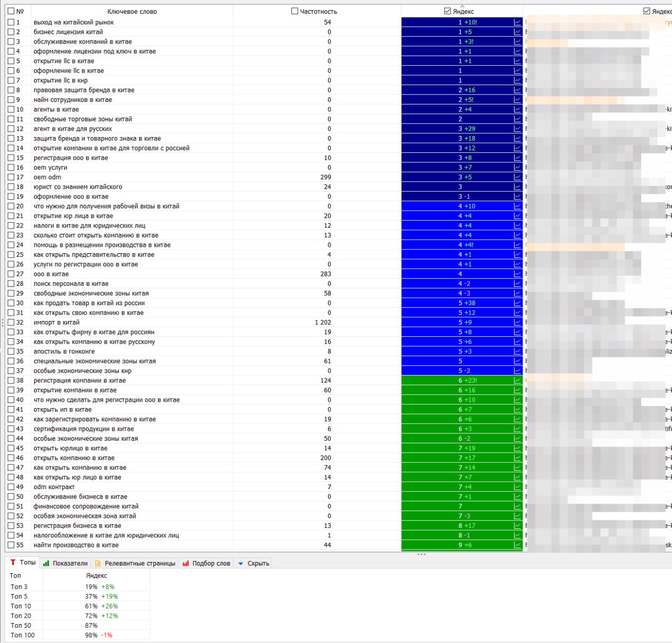Click chart icon for 'регистрация компании в китае'
The height and width of the screenshot is (643, 672).
(x=517, y=381)
